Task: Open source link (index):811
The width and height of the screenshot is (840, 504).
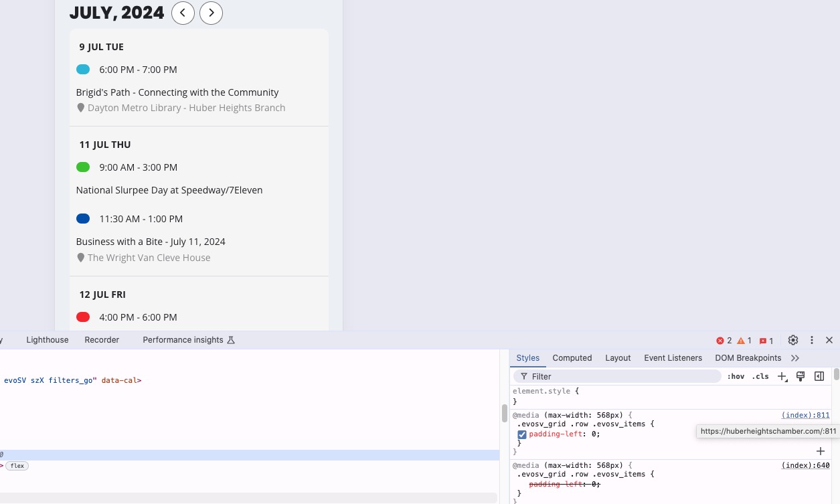Action: 805,415
